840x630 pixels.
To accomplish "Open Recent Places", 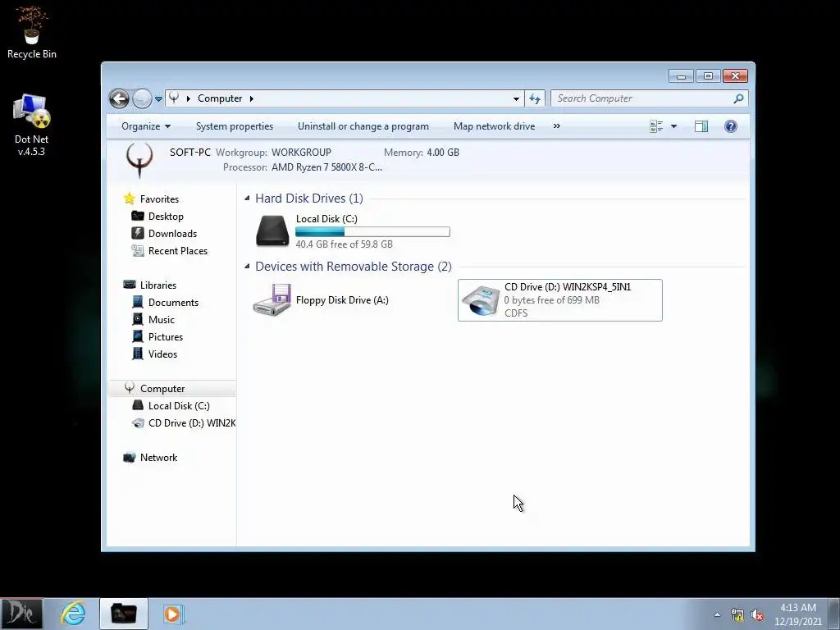I will [178, 251].
